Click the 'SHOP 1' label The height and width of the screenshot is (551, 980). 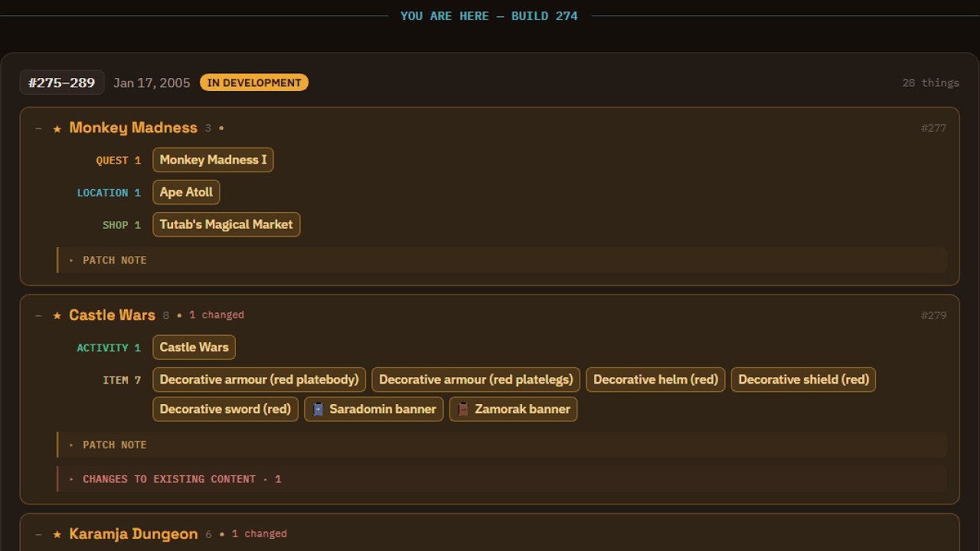(x=122, y=225)
